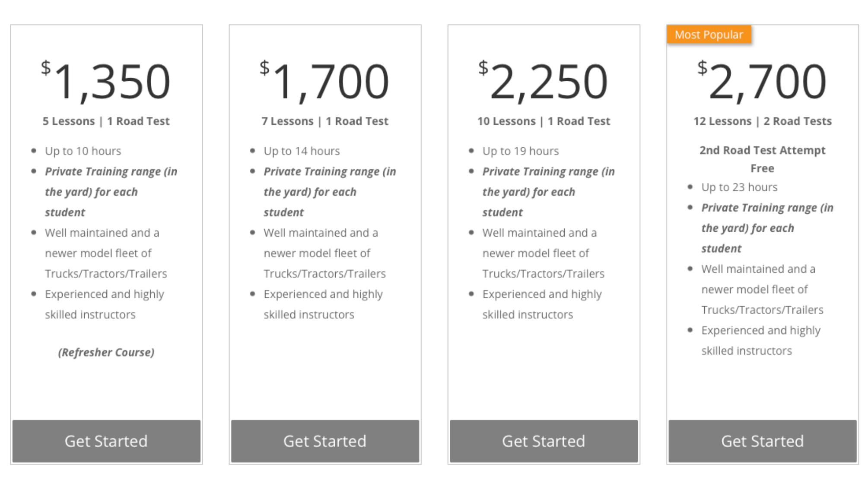
Task: Click the "Up to 10 hours" bullet
Action: pyautogui.click(x=83, y=151)
